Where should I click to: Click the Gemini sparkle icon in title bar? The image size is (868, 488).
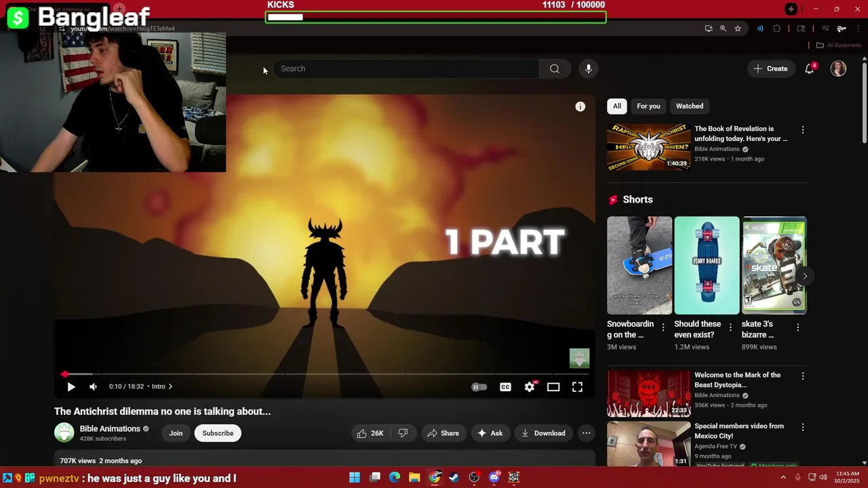[x=791, y=9]
